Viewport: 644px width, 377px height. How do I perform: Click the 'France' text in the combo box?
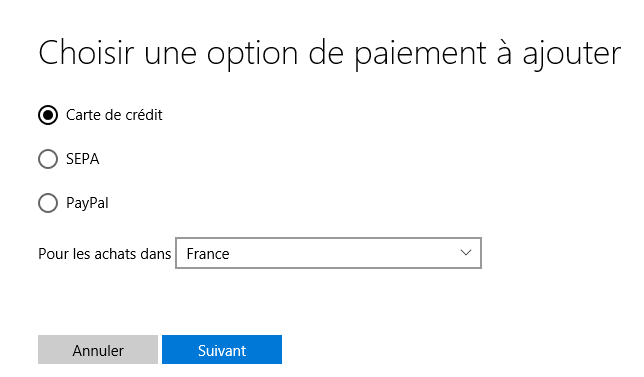click(208, 254)
